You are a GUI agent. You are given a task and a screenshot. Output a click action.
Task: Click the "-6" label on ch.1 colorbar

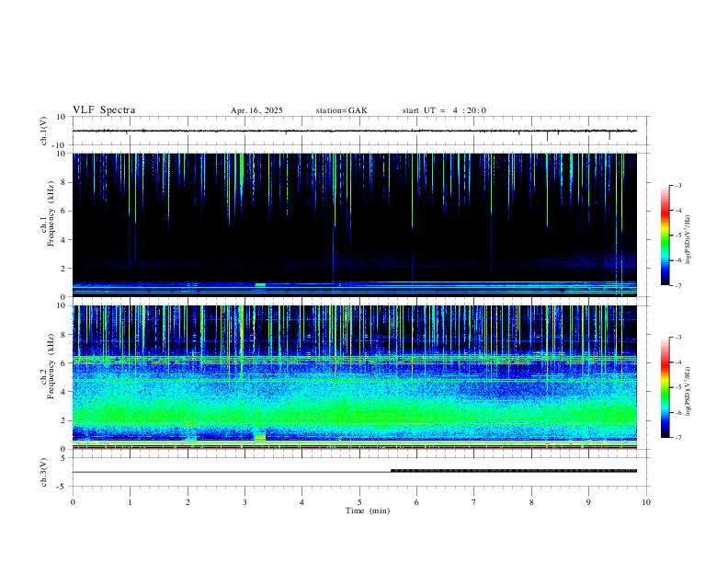678,260
